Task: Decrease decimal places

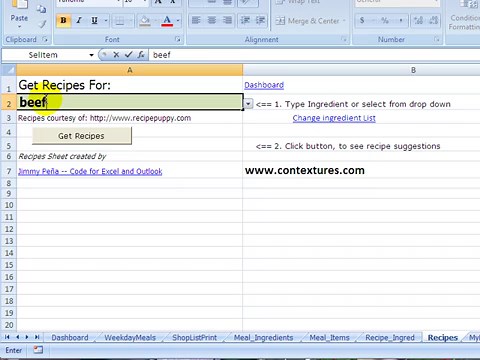Action: pos(434,21)
